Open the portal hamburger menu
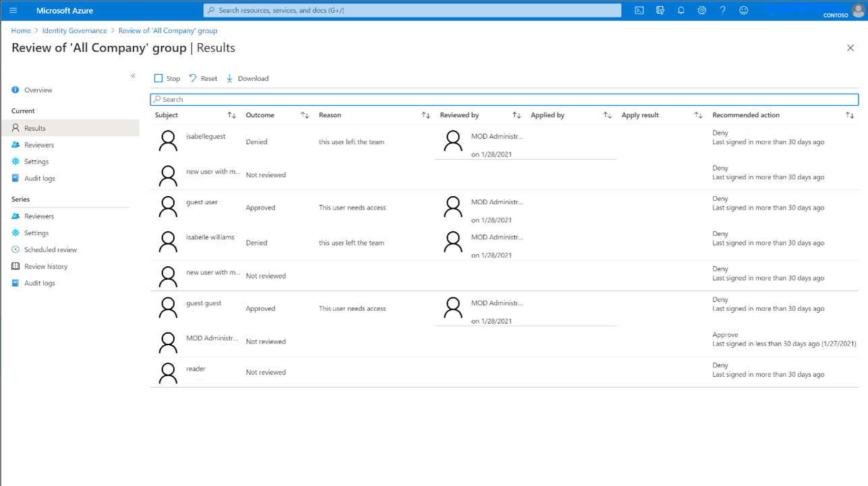This screenshot has width=868, height=486. pos(13,10)
